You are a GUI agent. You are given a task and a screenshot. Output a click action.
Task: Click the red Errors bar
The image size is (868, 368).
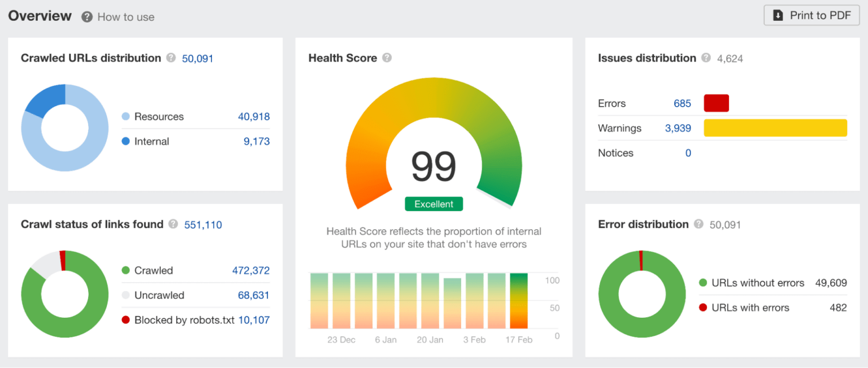(716, 103)
